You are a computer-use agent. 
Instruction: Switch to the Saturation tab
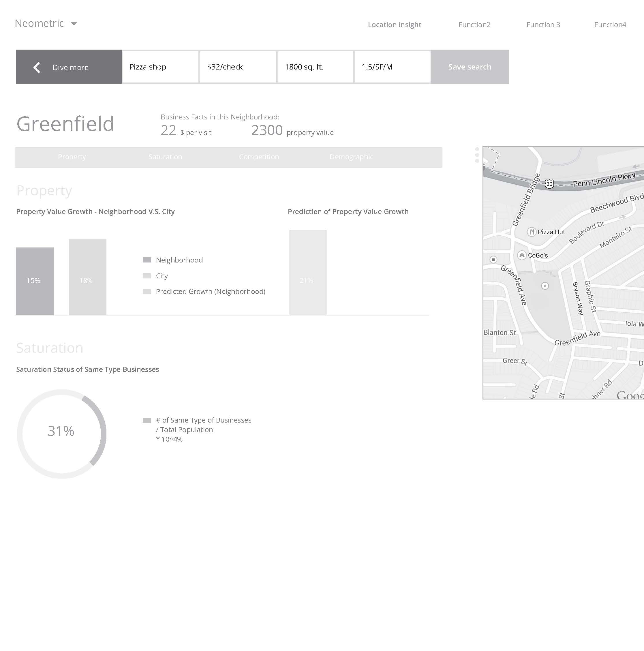[x=165, y=157]
